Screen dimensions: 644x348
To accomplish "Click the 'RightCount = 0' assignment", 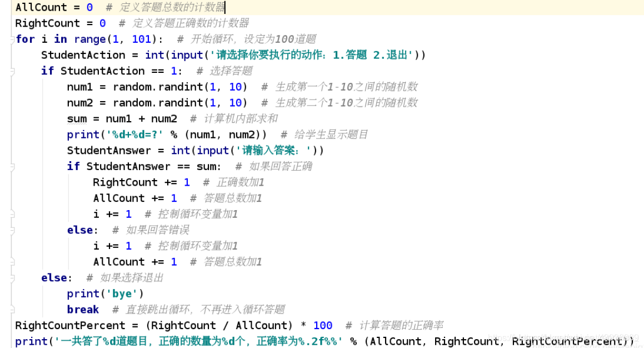I will 61,23.
